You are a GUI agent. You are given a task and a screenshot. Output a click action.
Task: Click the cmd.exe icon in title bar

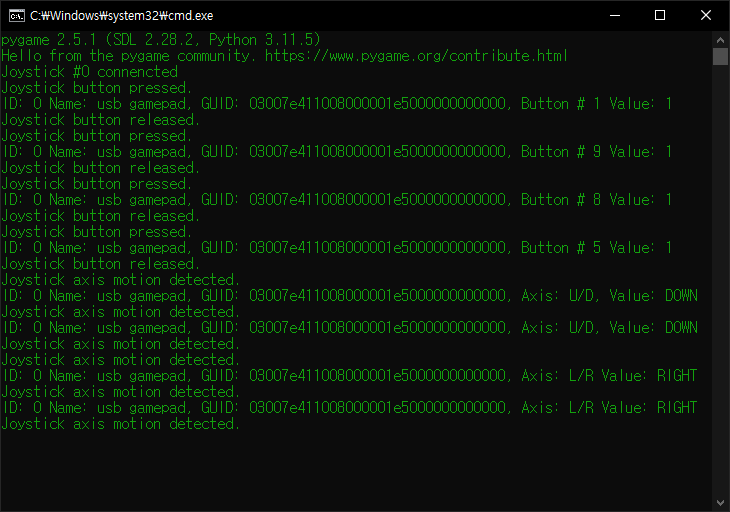(x=17, y=16)
